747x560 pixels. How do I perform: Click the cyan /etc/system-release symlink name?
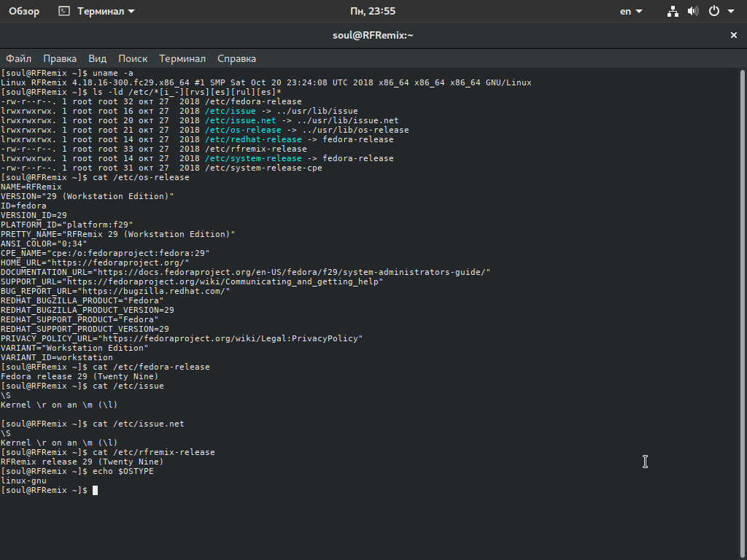(x=253, y=158)
